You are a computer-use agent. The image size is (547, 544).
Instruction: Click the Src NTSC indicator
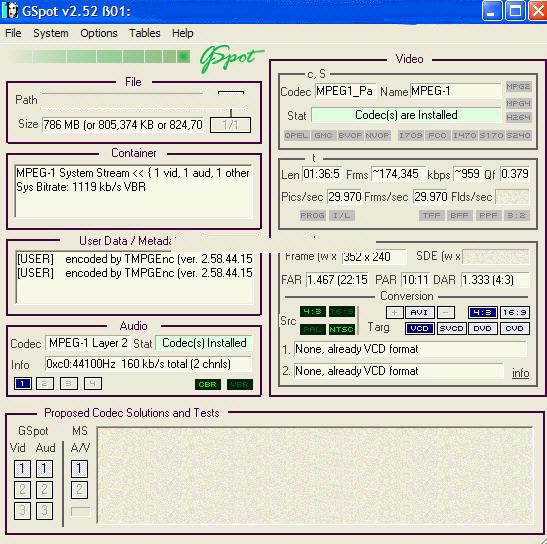pos(342,329)
